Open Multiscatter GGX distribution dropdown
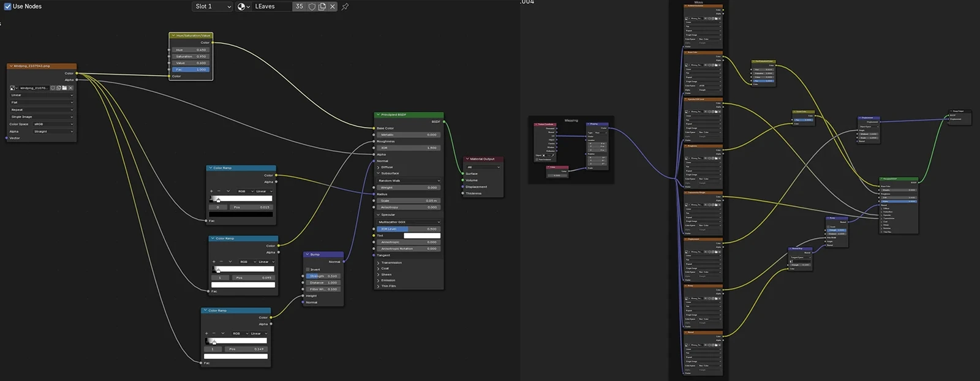The height and width of the screenshot is (381, 980). [x=409, y=222]
